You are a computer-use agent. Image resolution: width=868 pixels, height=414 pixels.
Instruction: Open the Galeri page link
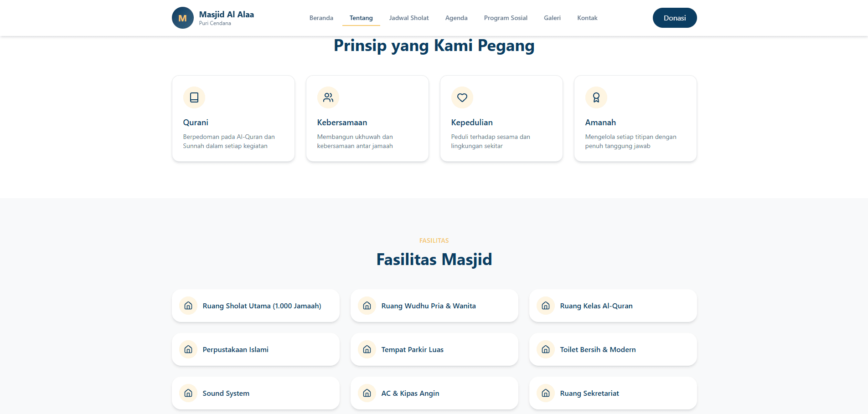[x=552, y=18]
